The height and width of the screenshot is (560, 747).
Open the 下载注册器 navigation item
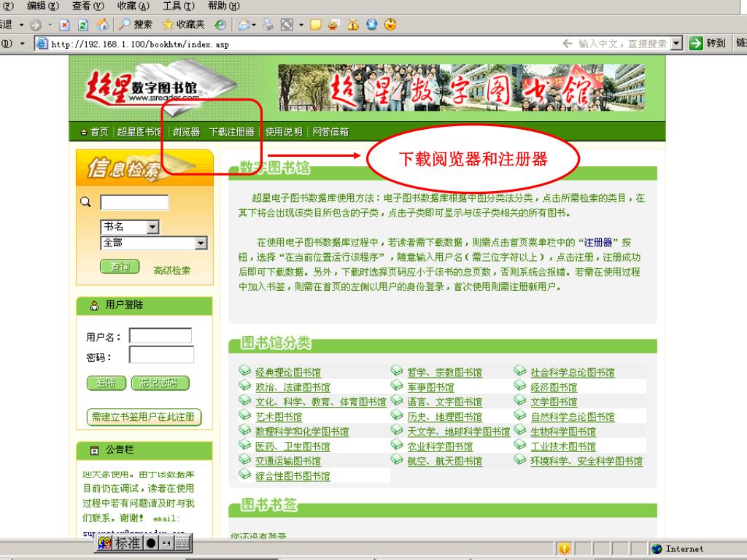[231, 132]
